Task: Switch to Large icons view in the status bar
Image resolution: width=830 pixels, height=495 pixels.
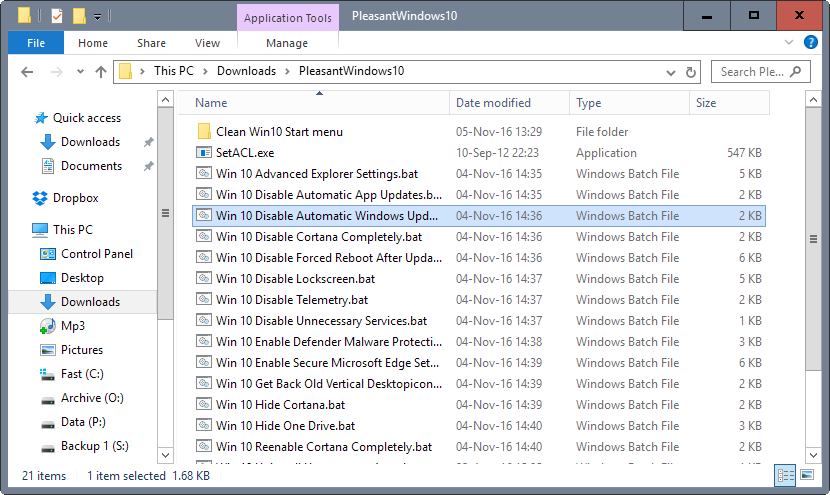Action: (x=807, y=475)
